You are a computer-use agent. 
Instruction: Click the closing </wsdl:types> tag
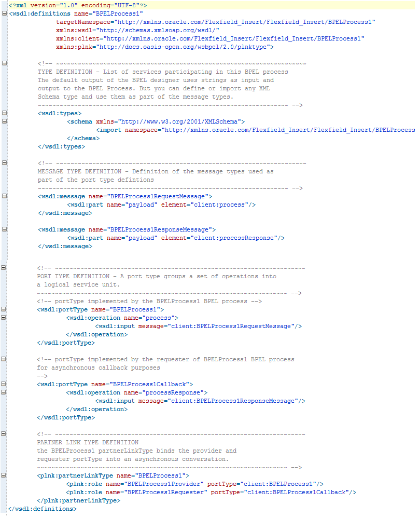tap(61, 147)
